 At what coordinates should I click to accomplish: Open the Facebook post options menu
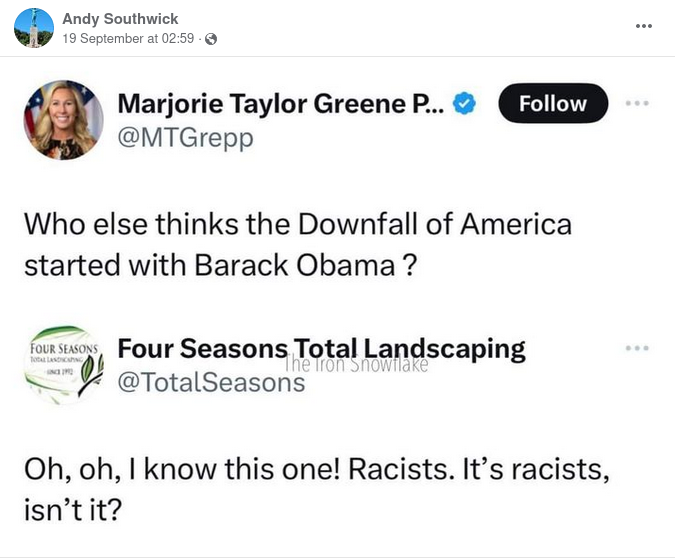(x=643, y=26)
